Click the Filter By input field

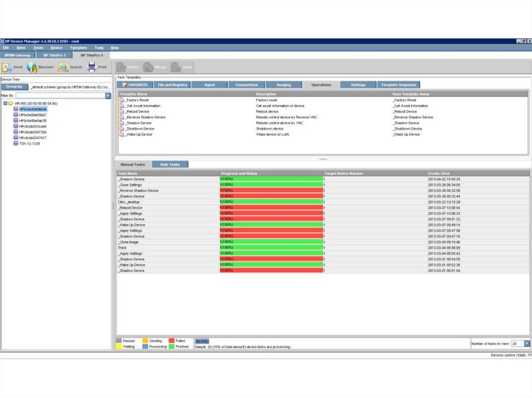pyautogui.click(x=60, y=95)
